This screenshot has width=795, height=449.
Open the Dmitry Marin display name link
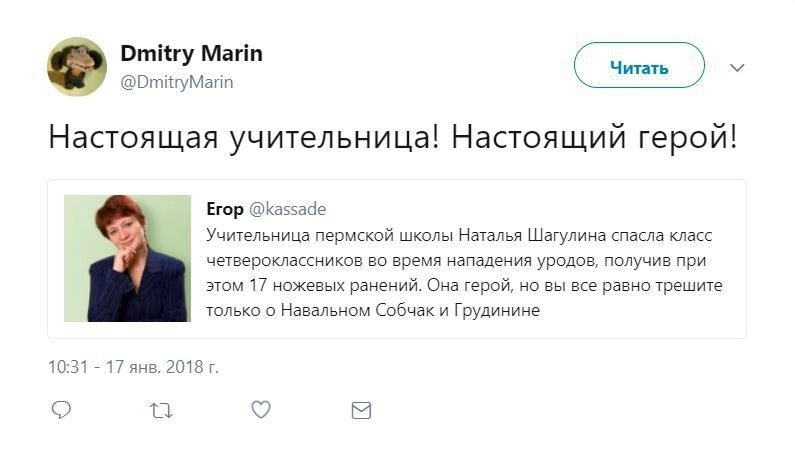click(x=191, y=53)
